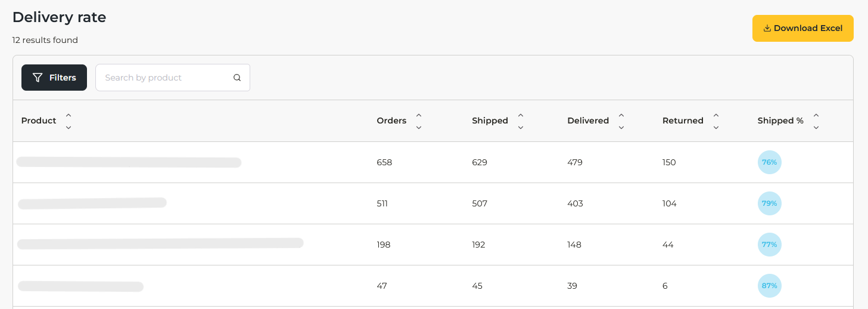The image size is (868, 309).
Task: Click the 77% shipped badge
Action: 769,245
